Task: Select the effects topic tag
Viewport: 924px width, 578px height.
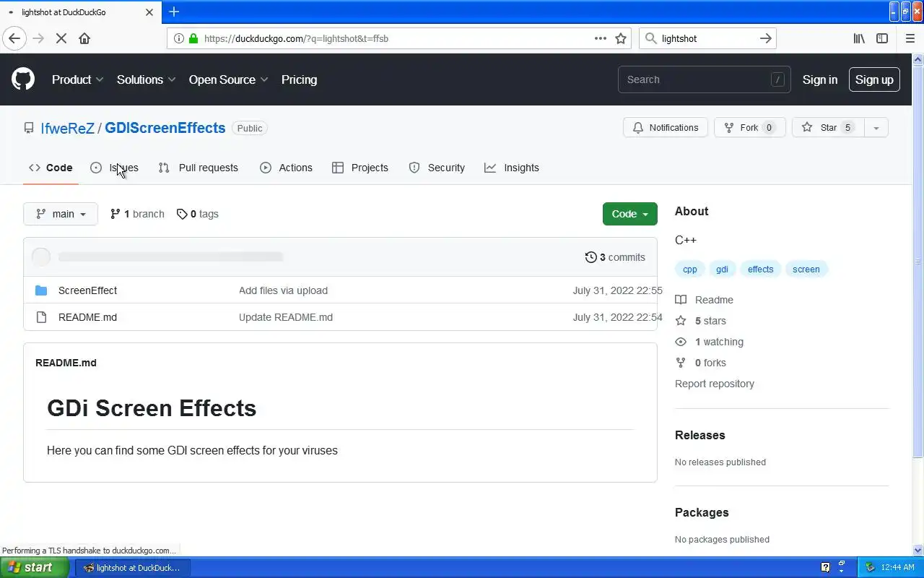Action: (x=760, y=269)
